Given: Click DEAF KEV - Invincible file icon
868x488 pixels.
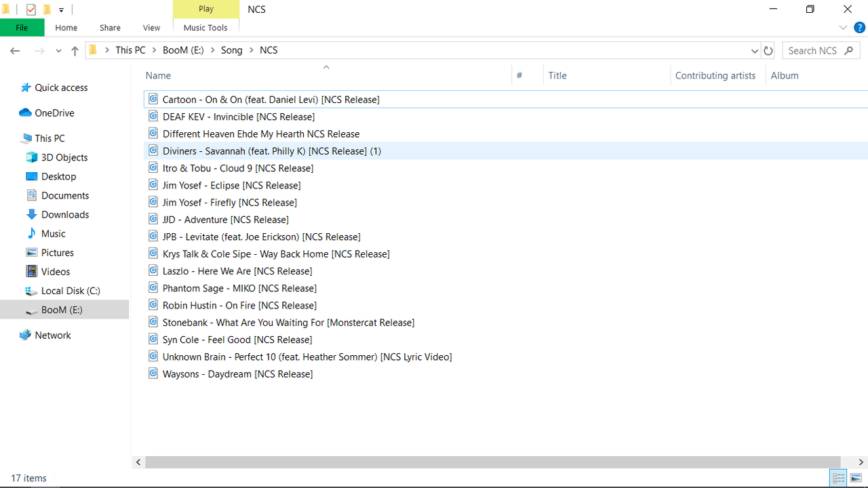Looking at the screenshot, I should [153, 117].
